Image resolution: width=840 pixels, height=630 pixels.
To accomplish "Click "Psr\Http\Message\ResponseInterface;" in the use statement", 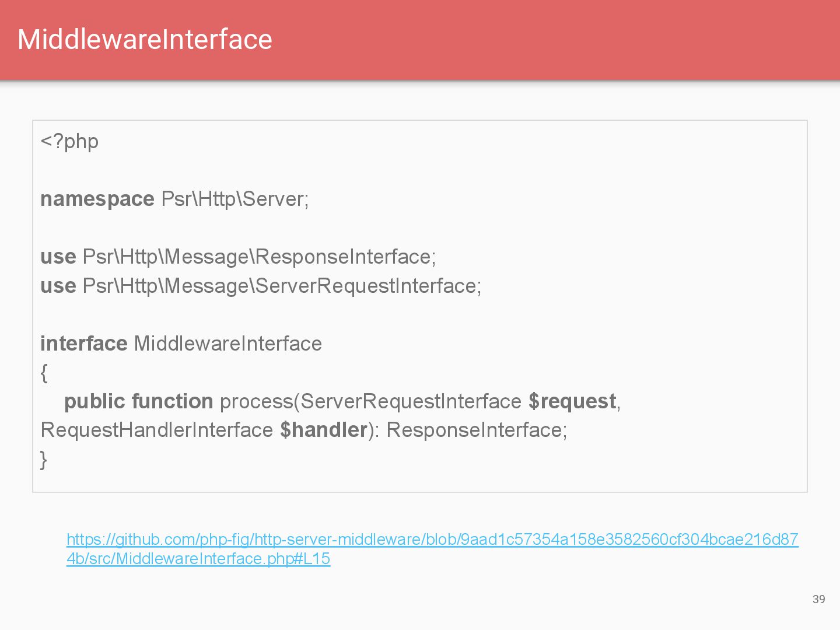I will [x=259, y=257].
